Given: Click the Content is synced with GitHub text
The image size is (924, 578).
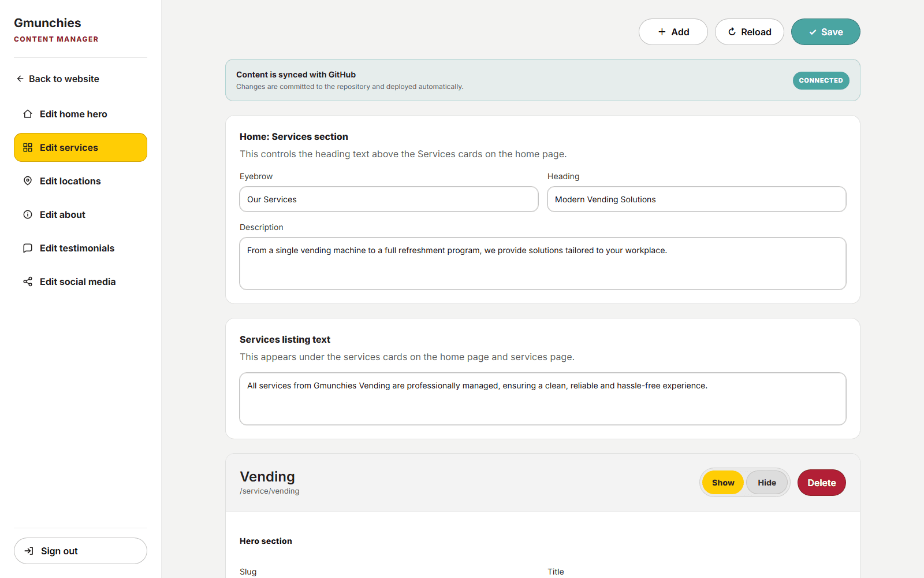Looking at the screenshot, I should (x=296, y=75).
